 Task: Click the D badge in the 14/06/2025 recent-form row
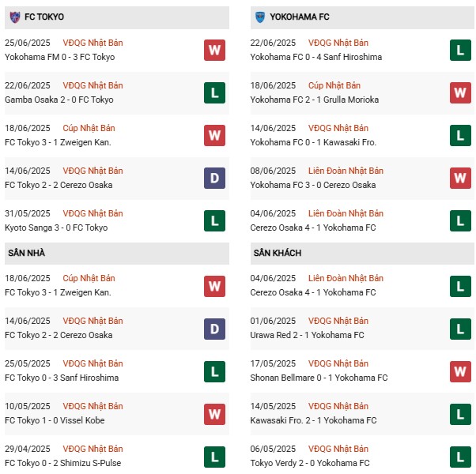[214, 178]
